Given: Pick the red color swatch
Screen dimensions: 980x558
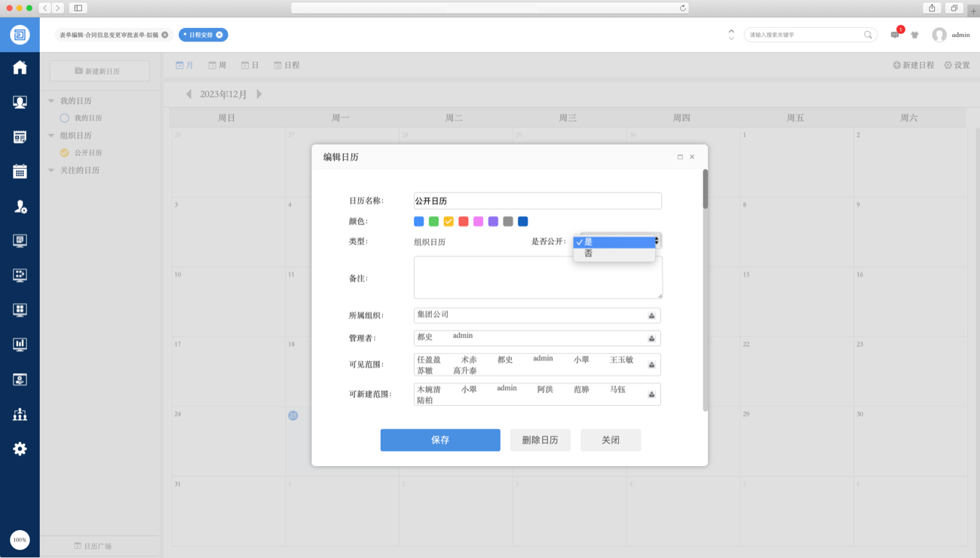Looking at the screenshot, I should (x=464, y=222).
